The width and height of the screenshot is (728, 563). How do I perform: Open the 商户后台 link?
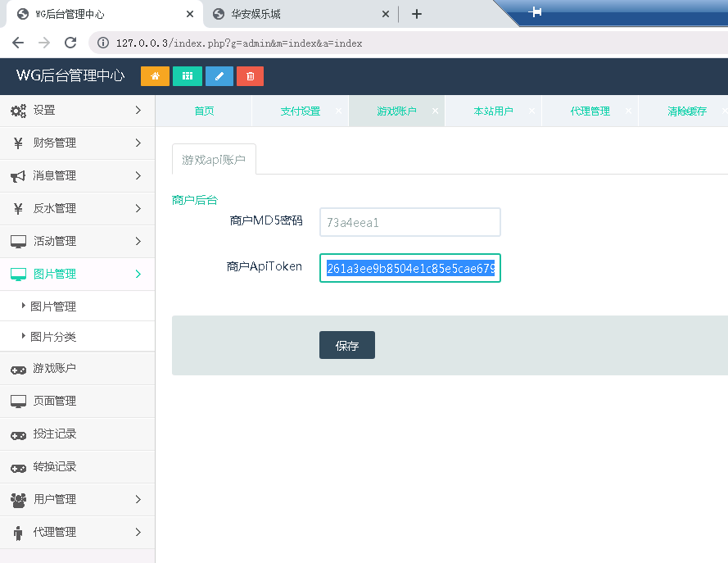(x=194, y=198)
